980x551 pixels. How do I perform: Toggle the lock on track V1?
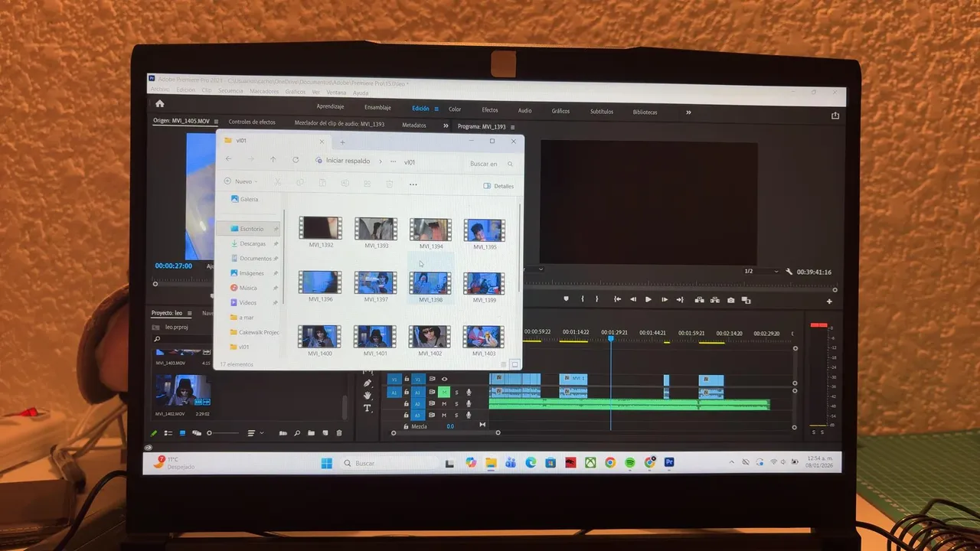pos(407,379)
